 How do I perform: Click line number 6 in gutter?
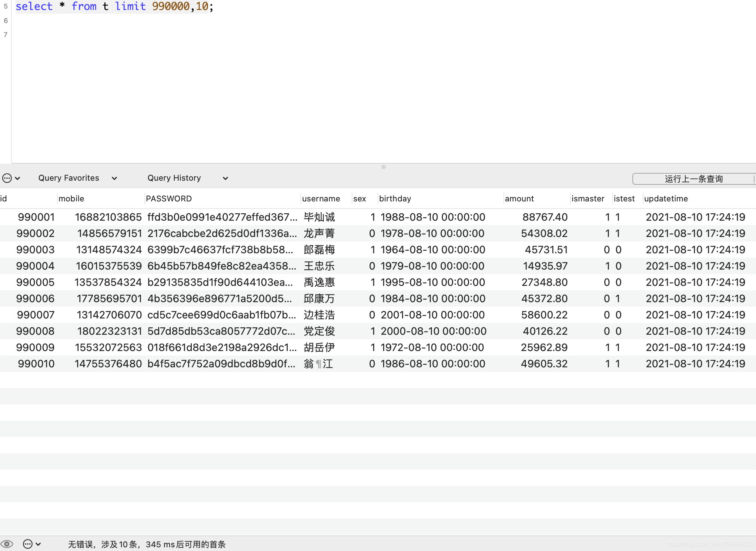pos(6,21)
